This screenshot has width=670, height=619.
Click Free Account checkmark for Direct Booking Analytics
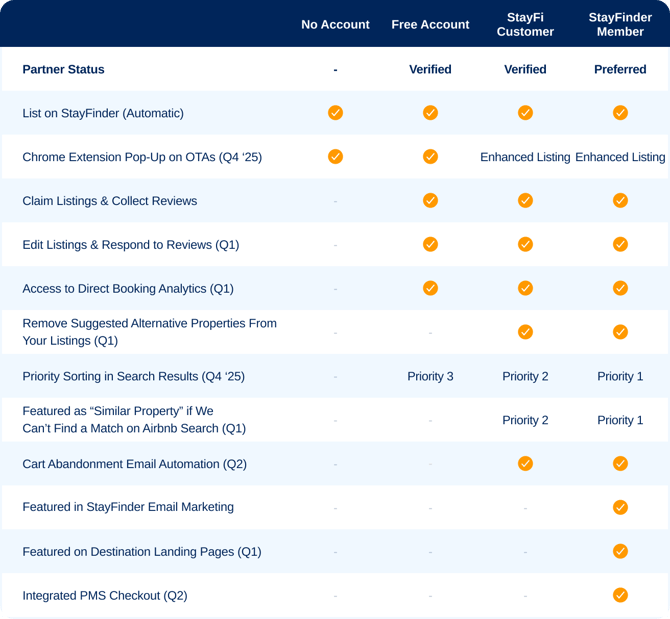(x=430, y=288)
